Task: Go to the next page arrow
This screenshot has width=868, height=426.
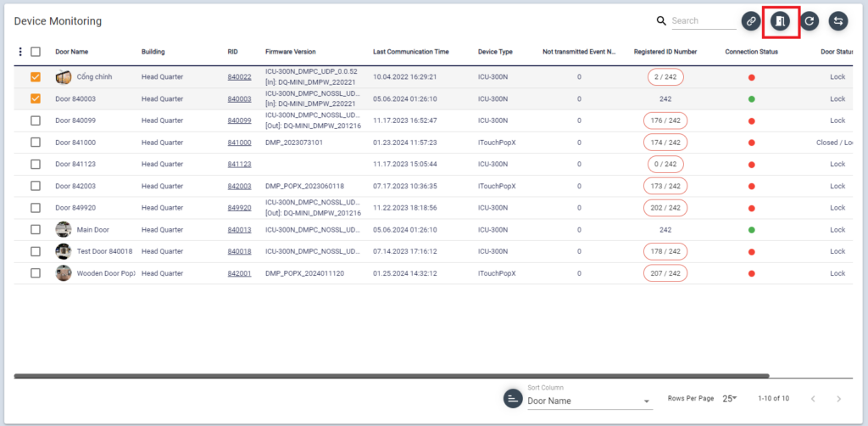Action: [838, 399]
